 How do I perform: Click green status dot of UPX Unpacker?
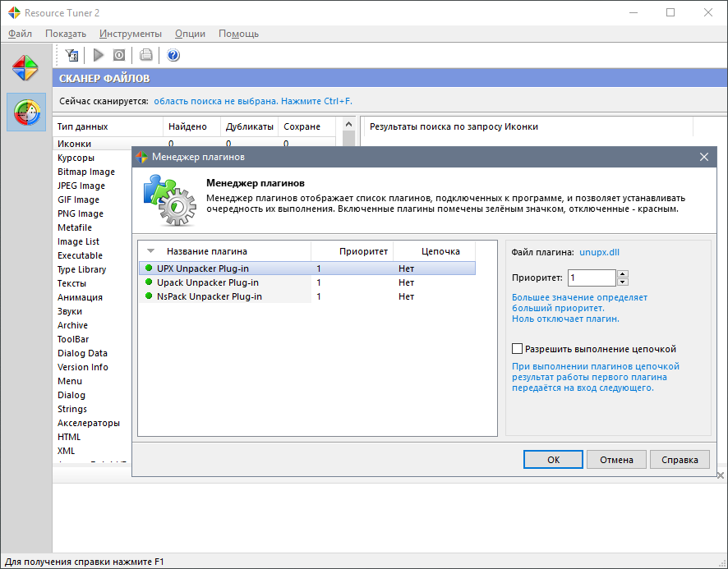click(149, 268)
